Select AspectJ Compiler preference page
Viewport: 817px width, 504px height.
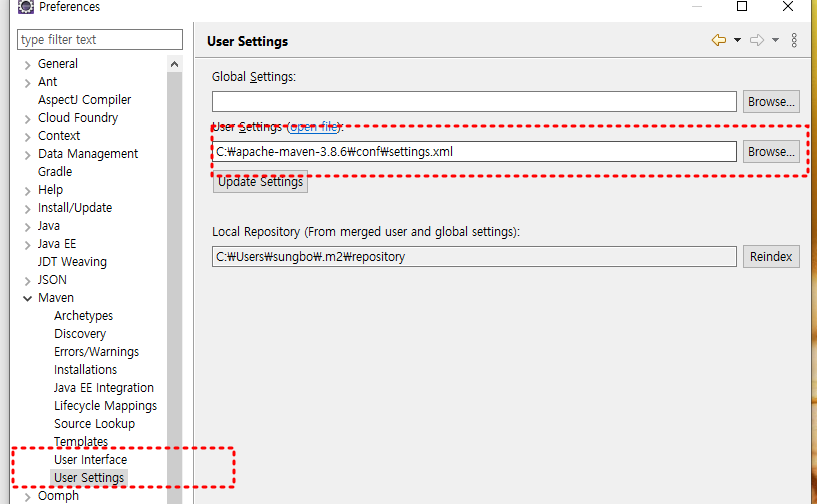[84, 100]
